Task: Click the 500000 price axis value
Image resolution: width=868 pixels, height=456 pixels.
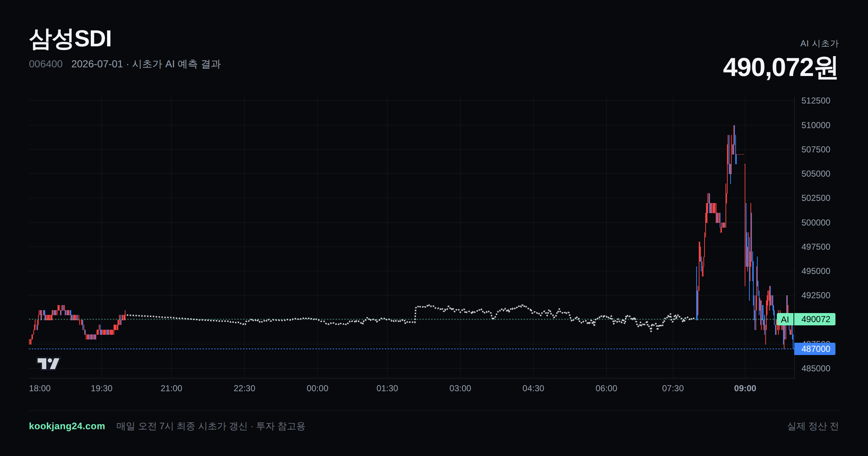Action: (816, 223)
